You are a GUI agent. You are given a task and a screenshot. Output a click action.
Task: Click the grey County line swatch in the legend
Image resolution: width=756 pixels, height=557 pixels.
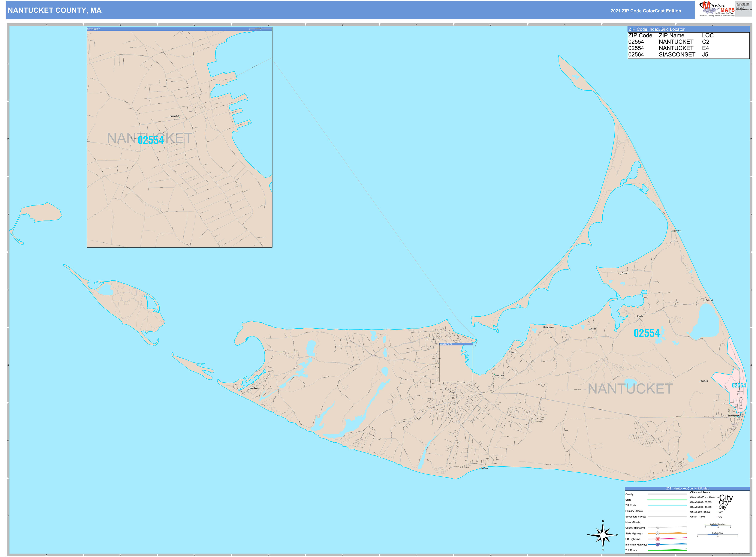[x=667, y=494]
